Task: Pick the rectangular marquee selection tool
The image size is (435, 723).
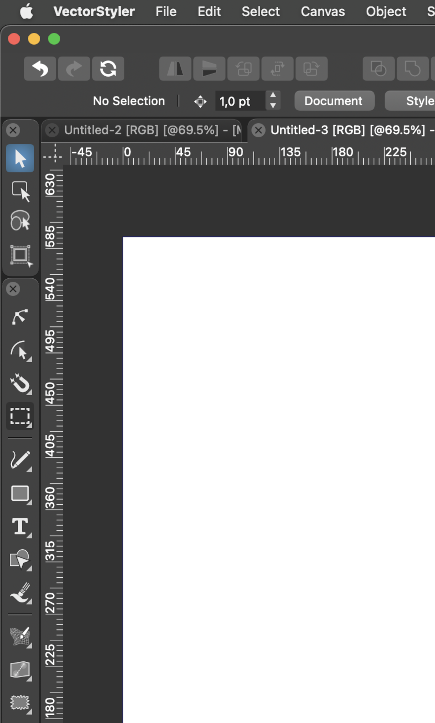Action: (20, 416)
